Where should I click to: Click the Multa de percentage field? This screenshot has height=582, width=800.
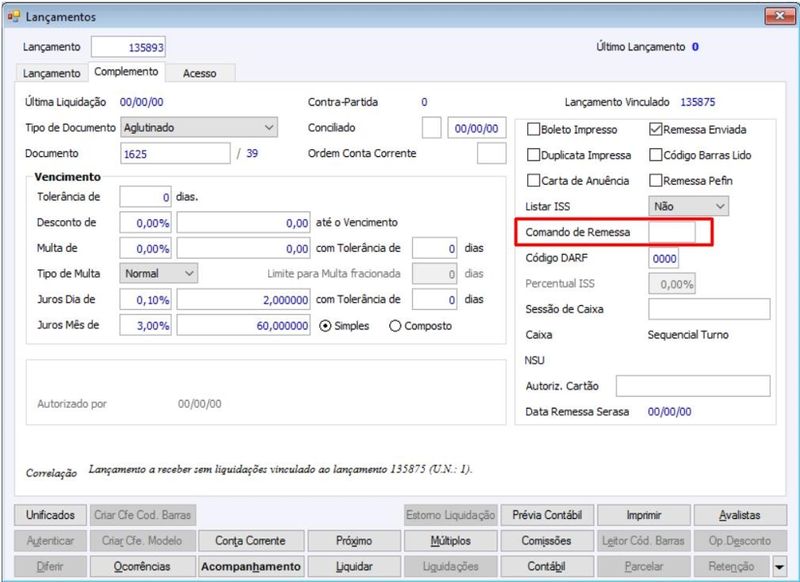145,248
